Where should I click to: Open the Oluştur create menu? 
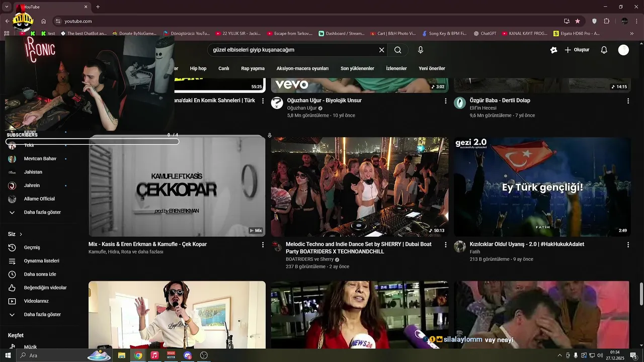pyautogui.click(x=577, y=50)
